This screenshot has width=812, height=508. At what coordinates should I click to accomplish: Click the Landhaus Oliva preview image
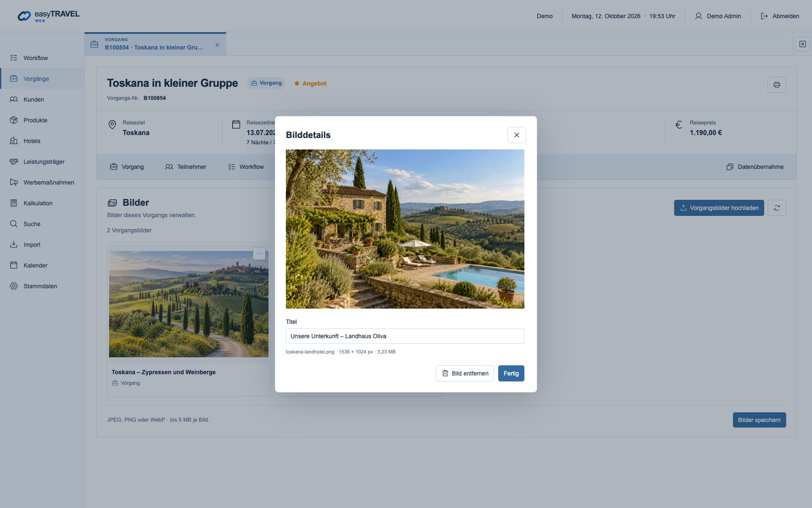[405, 229]
